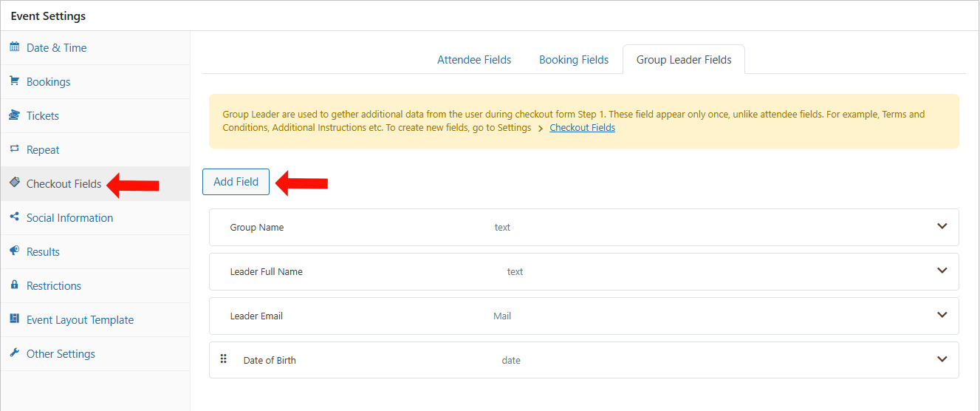Open the Checkout Fields link in notice
The width and height of the screenshot is (980, 411).
click(x=582, y=128)
